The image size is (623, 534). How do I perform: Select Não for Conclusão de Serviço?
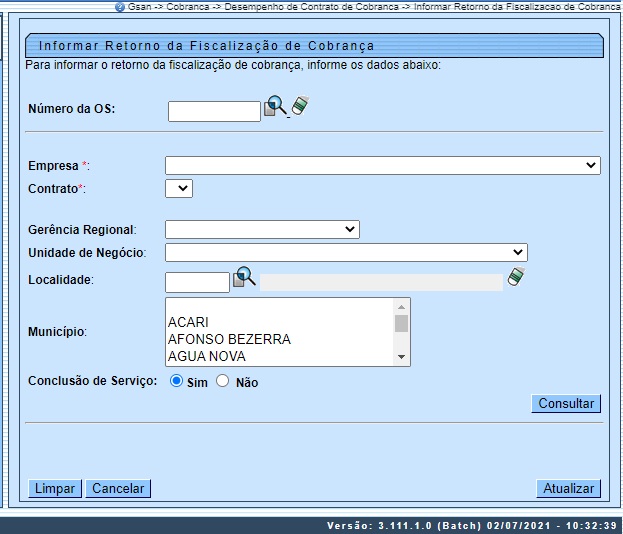[x=222, y=381]
